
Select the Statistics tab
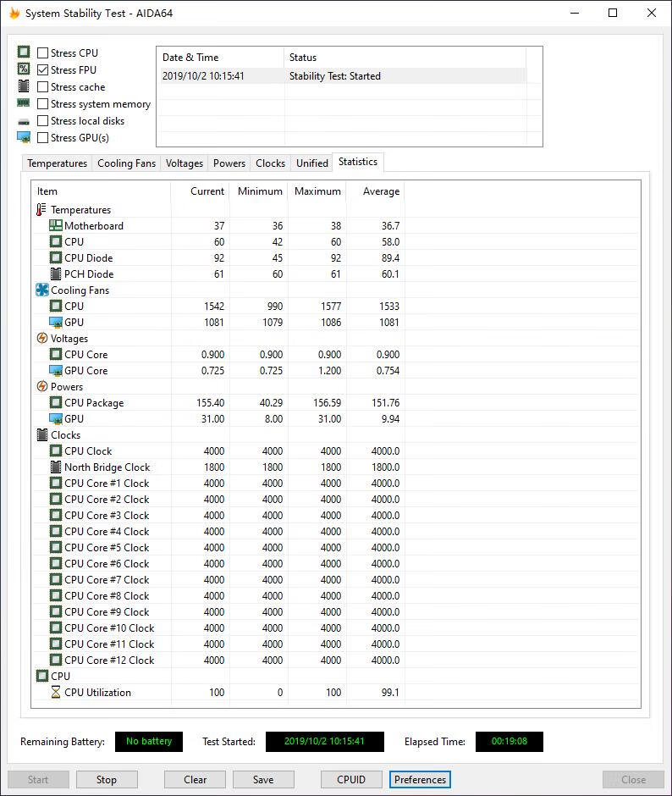pyautogui.click(x=358, y=162)
